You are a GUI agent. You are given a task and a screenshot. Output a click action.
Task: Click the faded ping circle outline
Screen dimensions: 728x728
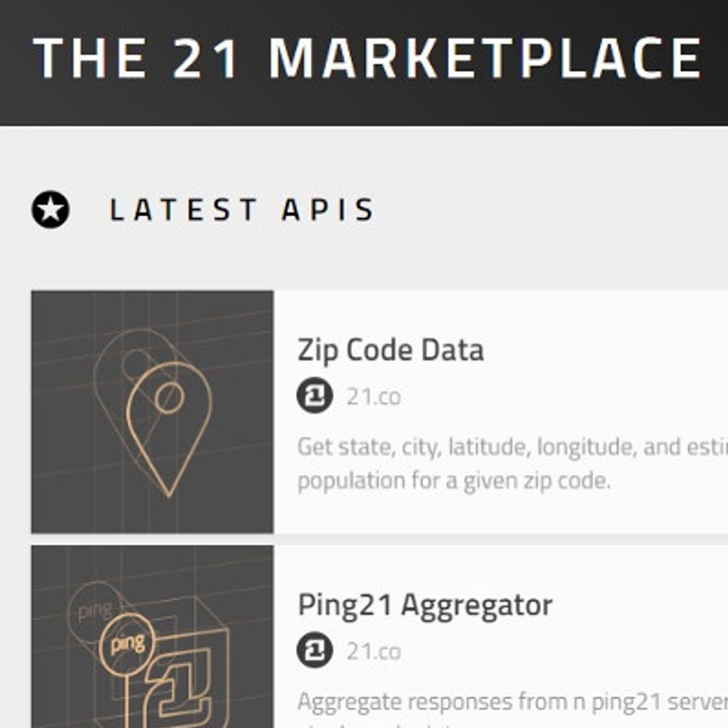point(95,609)
